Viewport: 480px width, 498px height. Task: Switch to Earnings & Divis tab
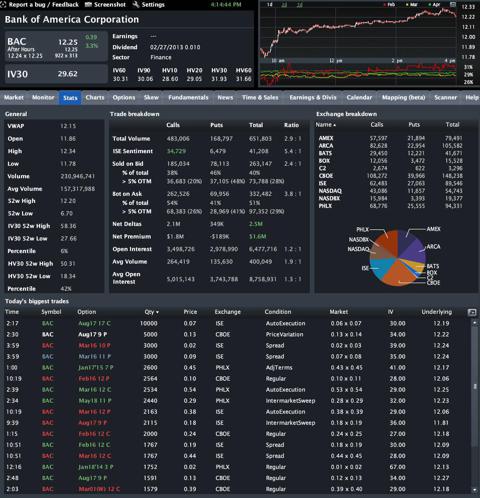(313, 98)
